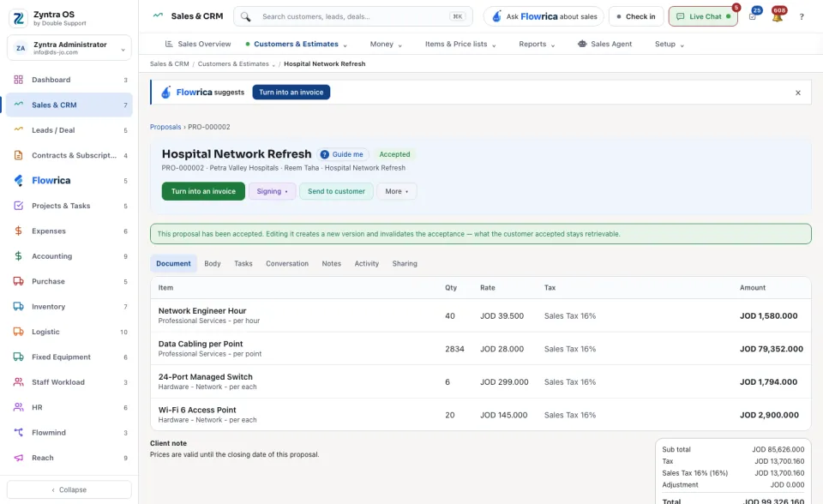Open the tasks checklist icon with badge 25
Image resolution: width=823 pixels, height=504 pixels.
[x=753, y=16]
